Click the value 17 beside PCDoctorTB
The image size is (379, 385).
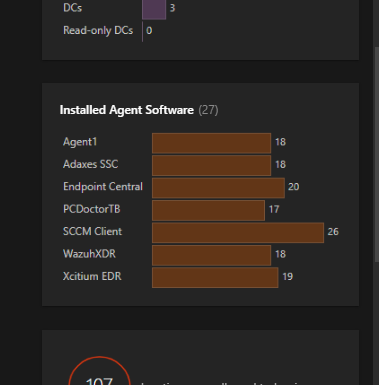274,209
